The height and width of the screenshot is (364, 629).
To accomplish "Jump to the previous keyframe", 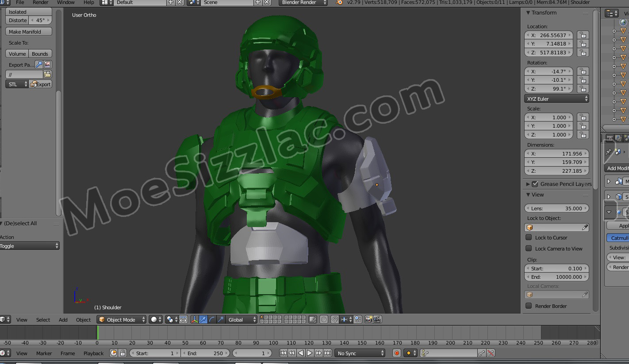I will pyautogui.click(x=292, y=353).
